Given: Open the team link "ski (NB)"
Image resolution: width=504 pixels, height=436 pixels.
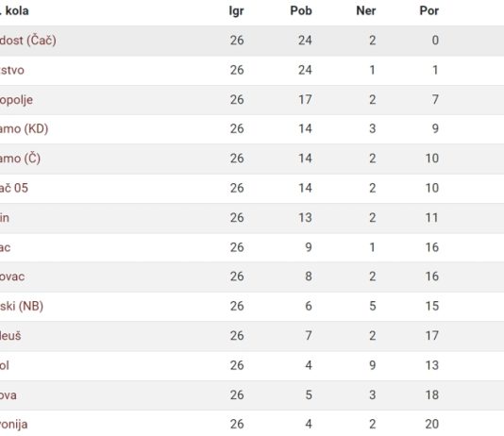Looking at the screenshot, I should tap(22, 306).
